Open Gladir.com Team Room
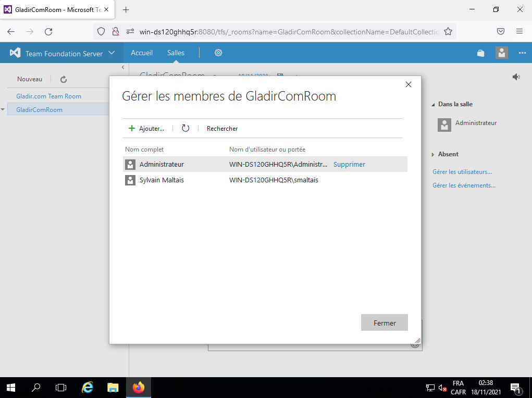Screen dimensions: 532x398 pyautogui.click(x=48, y=96)
